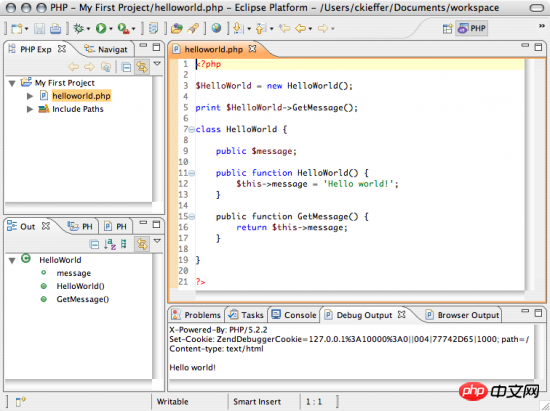Open the Run button dropdown arrow

(111, 29)
